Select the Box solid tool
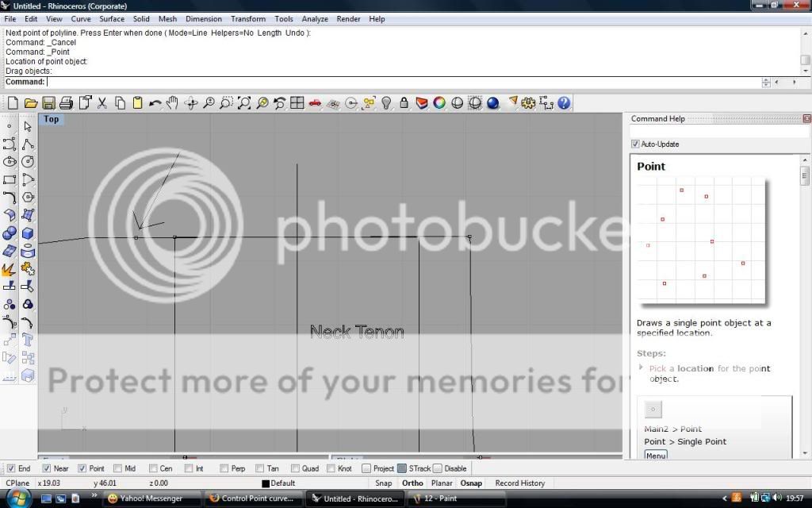 pos(28,233)
